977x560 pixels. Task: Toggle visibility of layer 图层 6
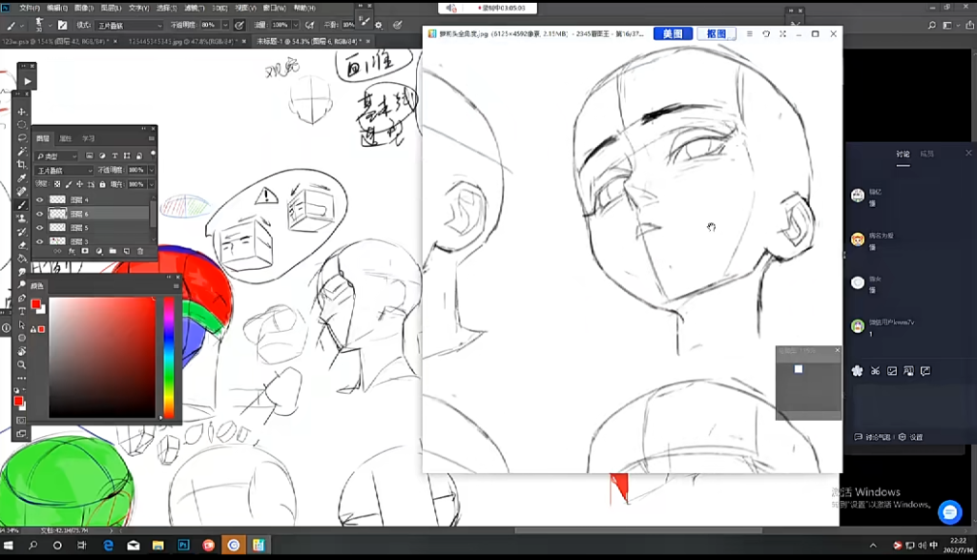click(39, 215)
